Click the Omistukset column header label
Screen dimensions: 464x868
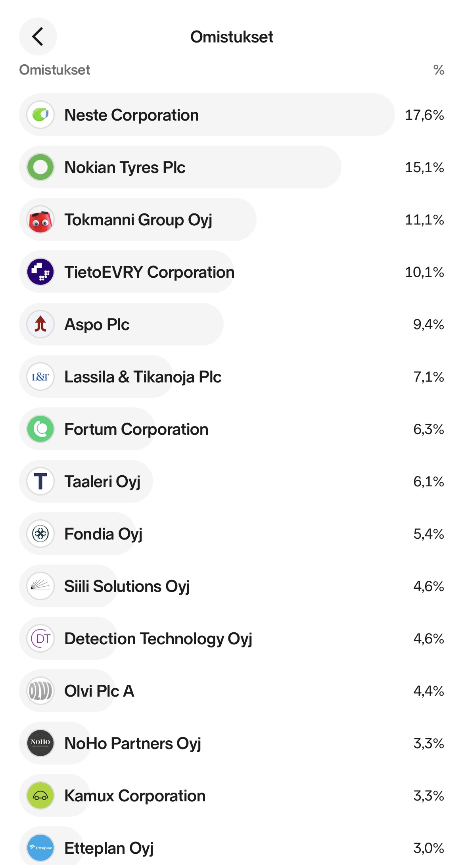(x=55, y=70)
